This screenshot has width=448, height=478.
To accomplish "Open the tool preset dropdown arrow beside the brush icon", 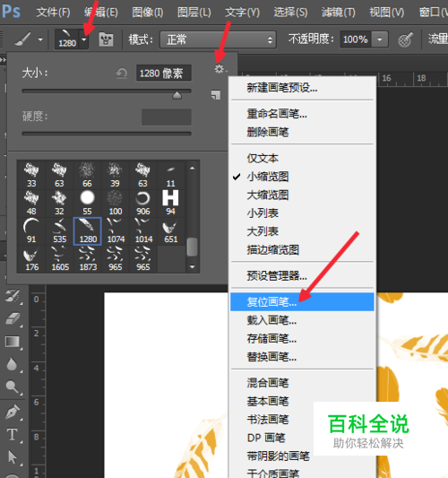I will click(40, 39).
